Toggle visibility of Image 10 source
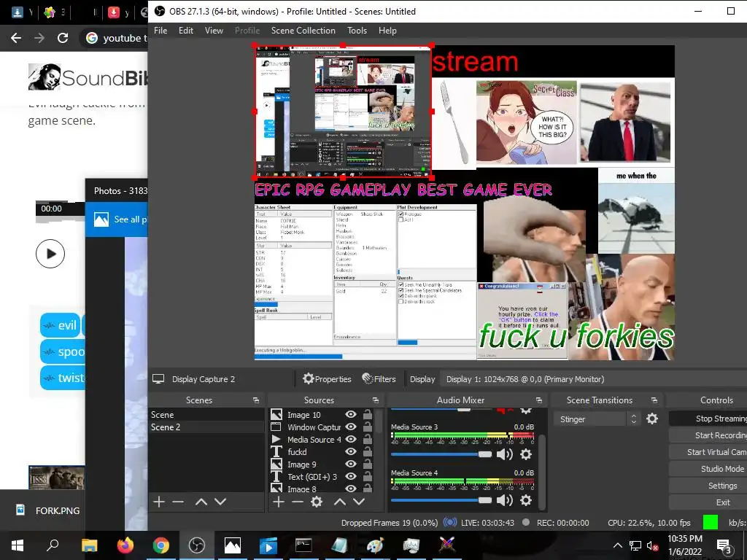 351,414
